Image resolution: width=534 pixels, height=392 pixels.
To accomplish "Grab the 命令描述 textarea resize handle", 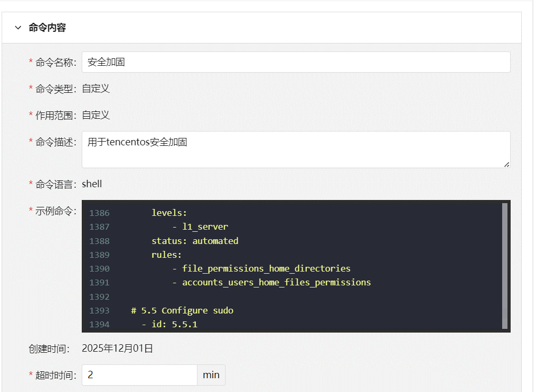I will [506, 164].
